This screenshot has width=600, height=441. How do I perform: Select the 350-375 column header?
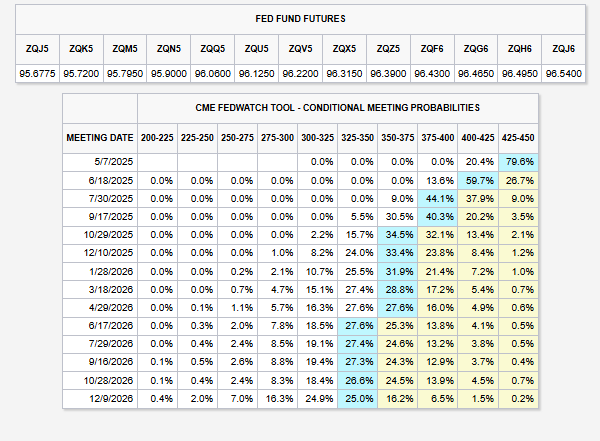(398, 138)
